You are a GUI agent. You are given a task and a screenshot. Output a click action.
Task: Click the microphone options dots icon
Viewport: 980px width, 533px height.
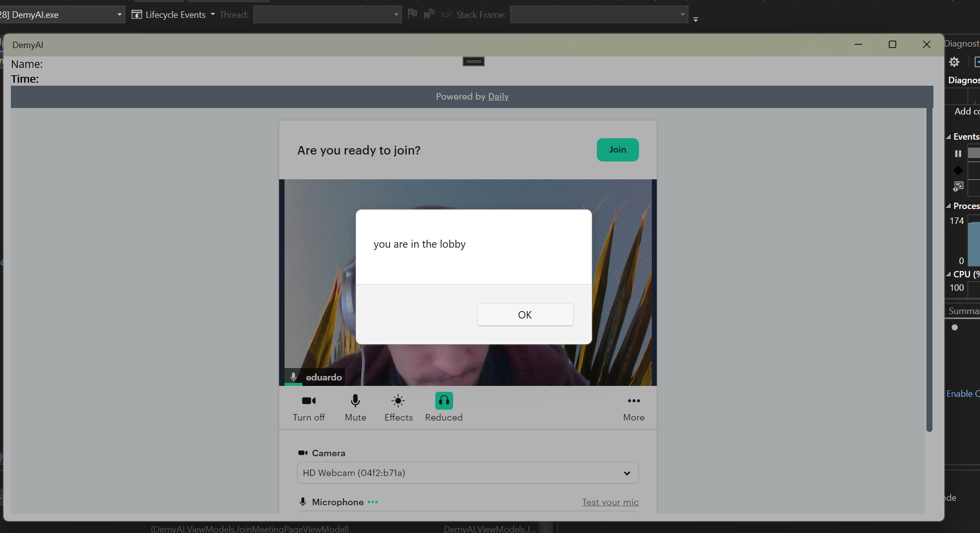point(373,502)
